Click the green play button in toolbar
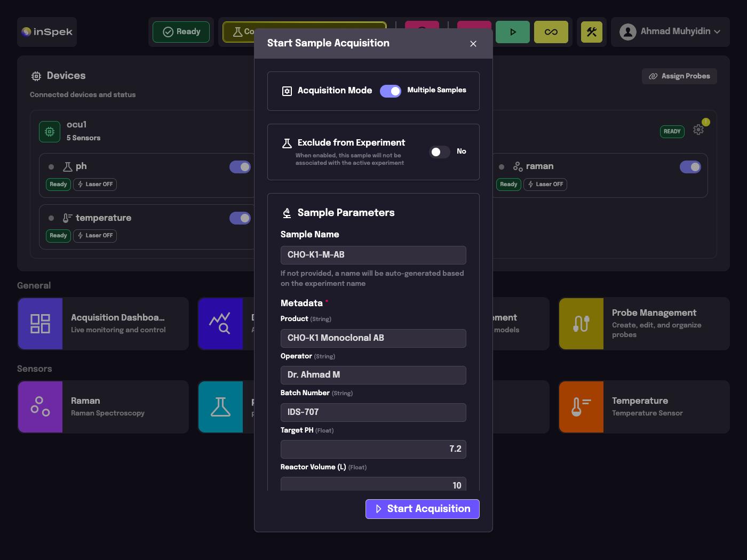747x560 pixels. click(513, 32)
